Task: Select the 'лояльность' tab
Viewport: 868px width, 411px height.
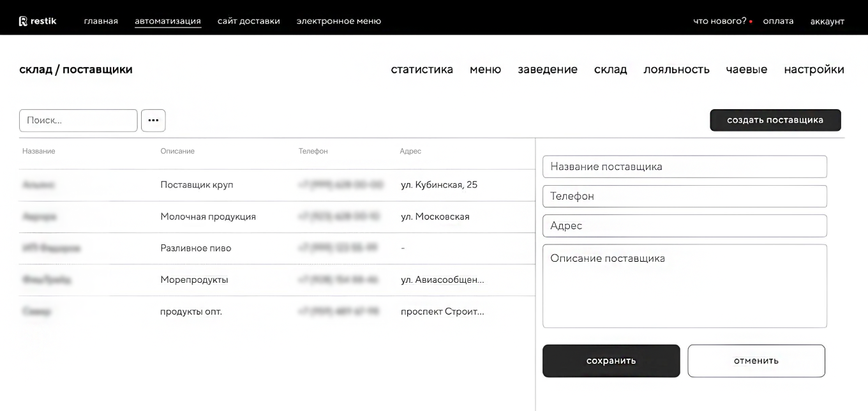Action: click(677, 70)
